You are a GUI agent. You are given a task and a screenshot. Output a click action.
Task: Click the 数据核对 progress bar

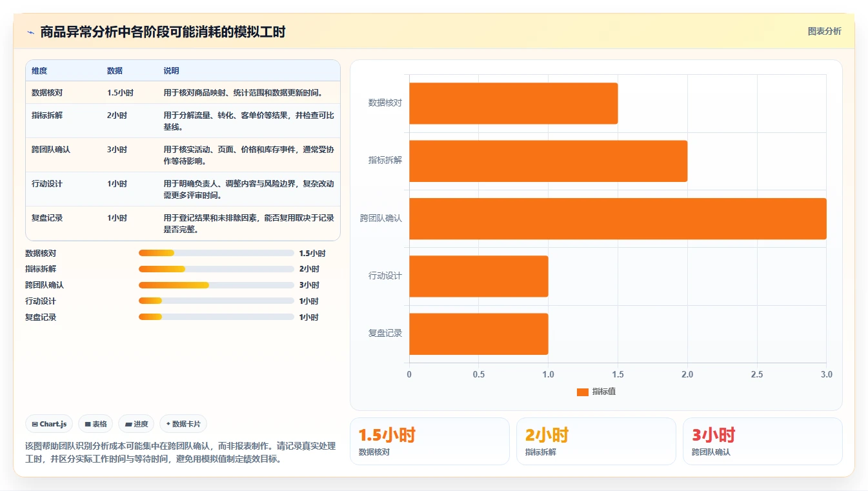(x=216, y=253)
